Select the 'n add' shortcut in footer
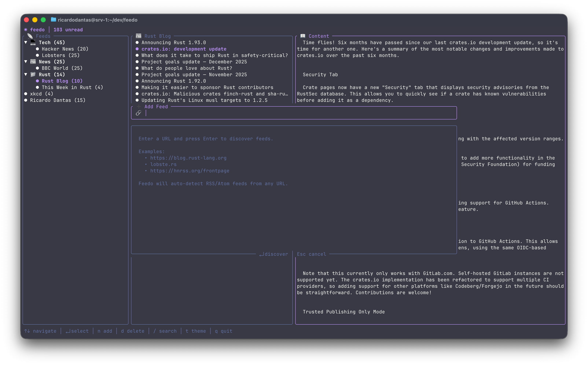This screenshot has height=366, width=588. 105,331
